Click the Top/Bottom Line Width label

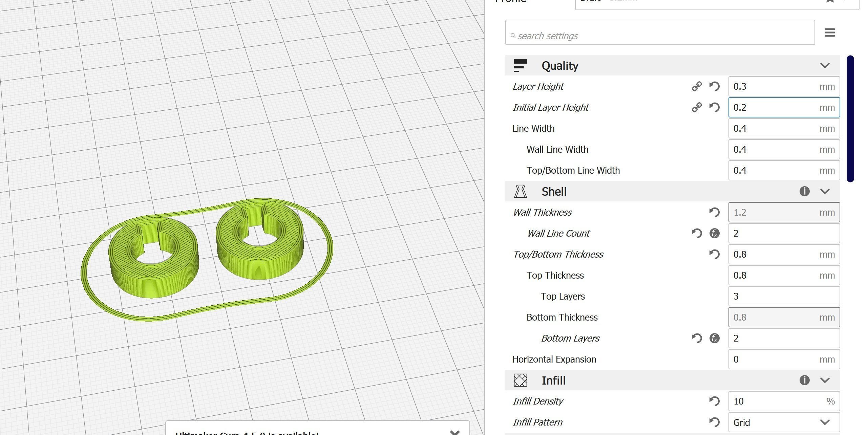(x=573, y=170)
